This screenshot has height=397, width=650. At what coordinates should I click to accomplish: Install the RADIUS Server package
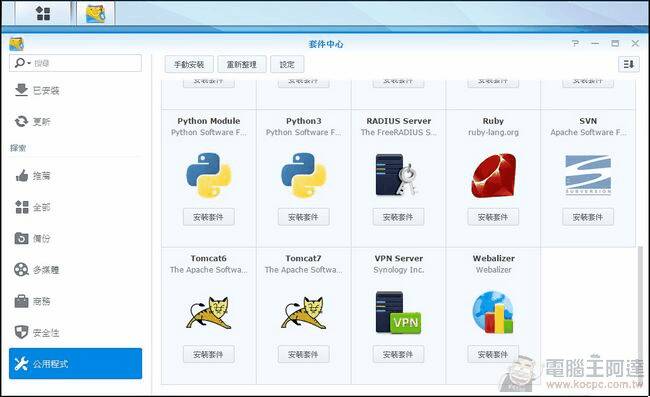[398, 217]
